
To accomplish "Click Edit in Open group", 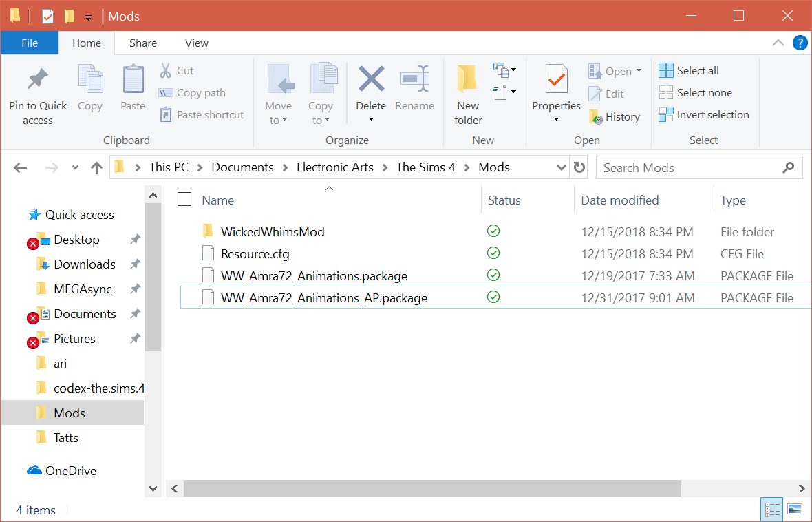I will (606, 94).
